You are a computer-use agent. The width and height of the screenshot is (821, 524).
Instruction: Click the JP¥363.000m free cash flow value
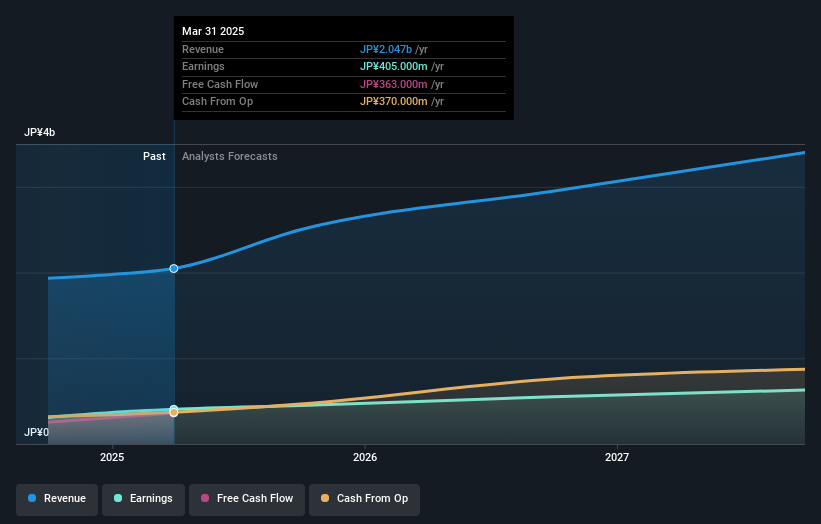394,84
